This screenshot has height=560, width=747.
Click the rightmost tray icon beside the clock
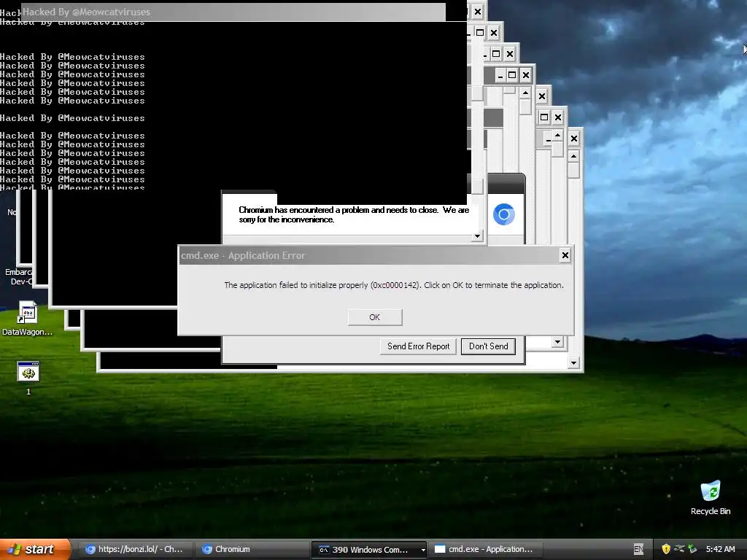(692, 549)
